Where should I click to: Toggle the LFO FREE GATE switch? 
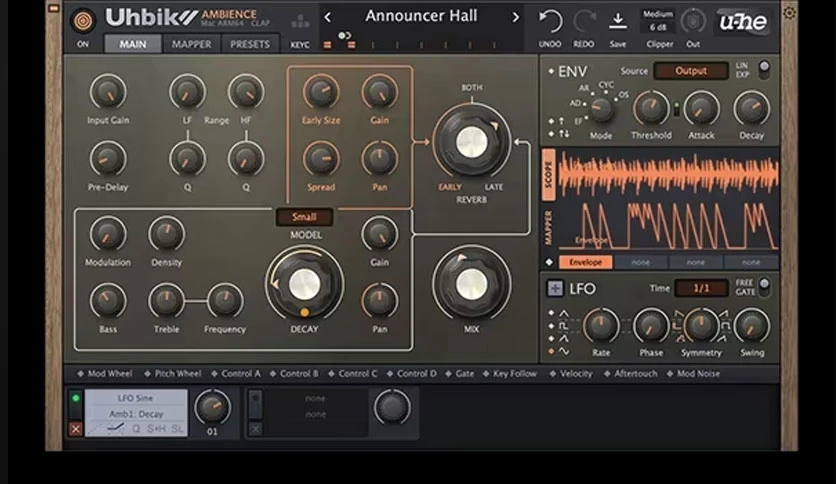pos(764,287)
